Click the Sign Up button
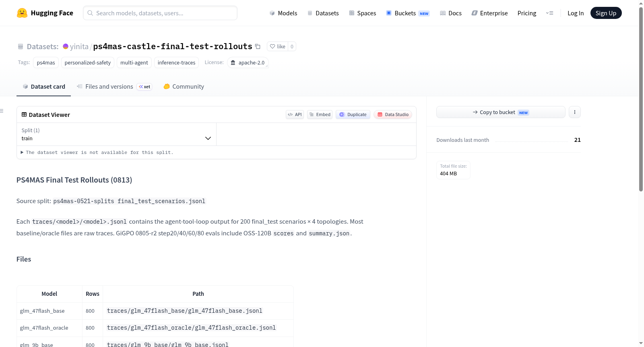 tap(606, 13)
